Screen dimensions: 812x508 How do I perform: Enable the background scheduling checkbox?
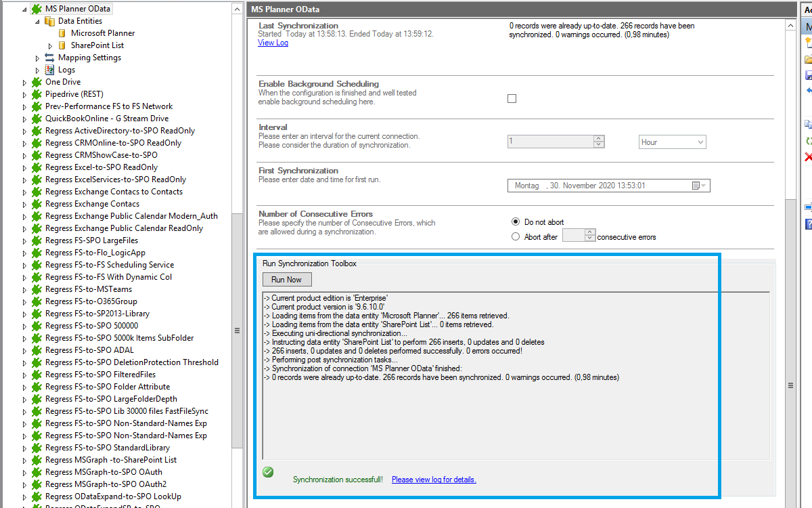512,98
